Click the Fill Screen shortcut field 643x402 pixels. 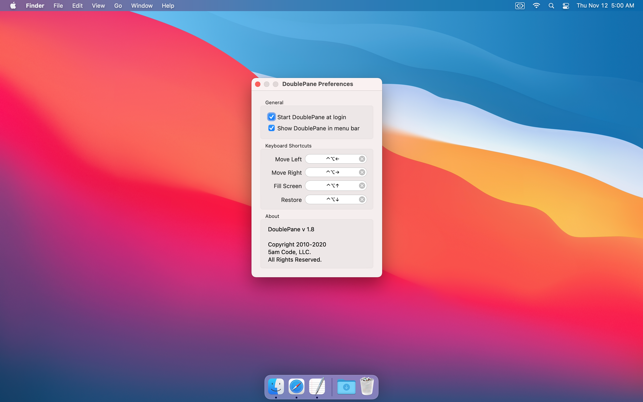335,186
